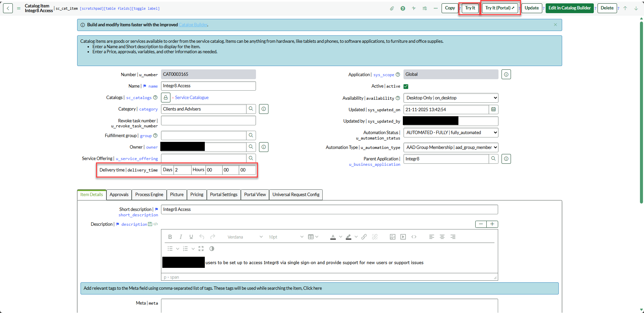The height and width of the screenshot is (313, 644).
Task: Click the personalize form sliders icon
Action: pyautogui.click(x=424, y=8)
